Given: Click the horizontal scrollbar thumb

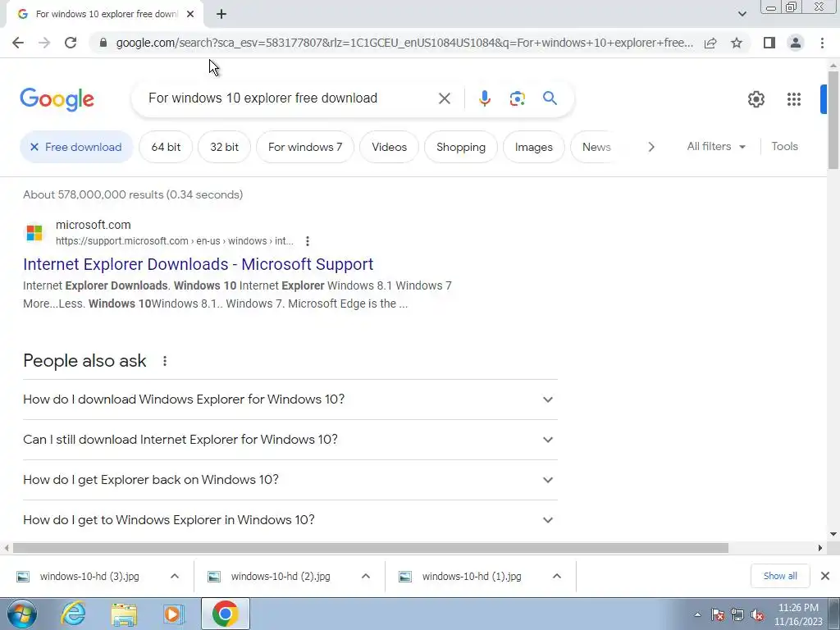Looking at the screenshot, I should click(371, 548).
